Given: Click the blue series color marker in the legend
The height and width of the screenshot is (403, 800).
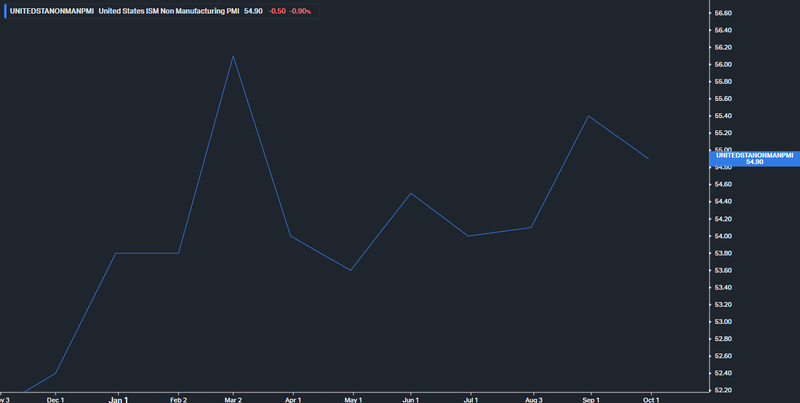Looking at the screenshot, I should coord(5,11).
